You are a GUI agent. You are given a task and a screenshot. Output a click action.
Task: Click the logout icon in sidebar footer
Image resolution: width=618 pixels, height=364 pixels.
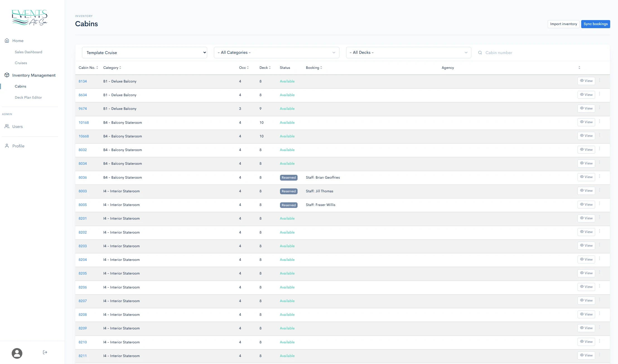pyautogui.click(x=45, y=352)
